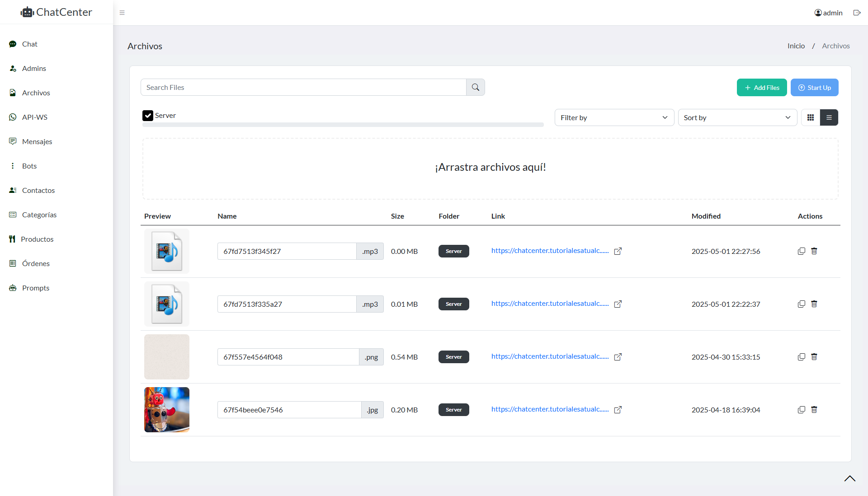Copy link of 67f557e4564f048 png file
Screen dimensions: 868x496
click(x=802, y=356)
